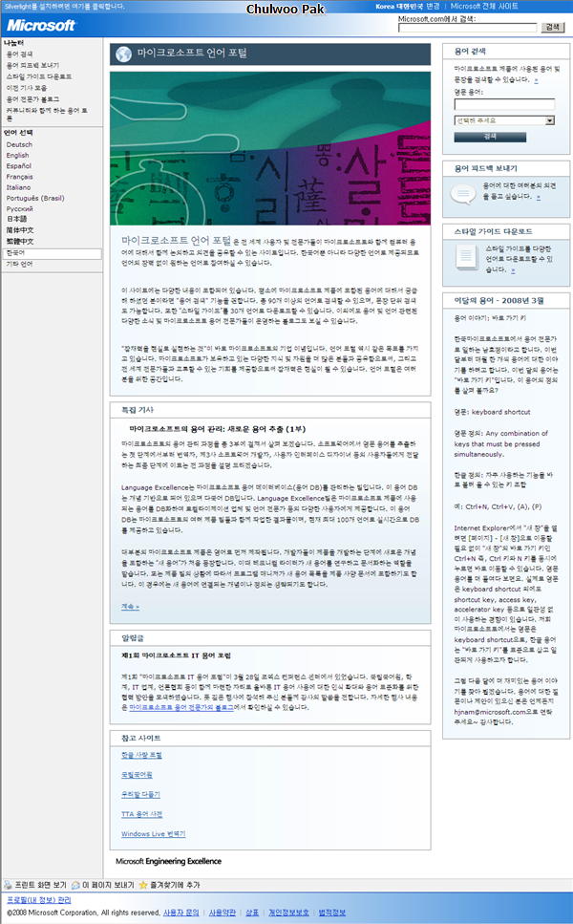573x924 pixels.
Task: Open 국립국어원 reference link
Action: point(137,774)
